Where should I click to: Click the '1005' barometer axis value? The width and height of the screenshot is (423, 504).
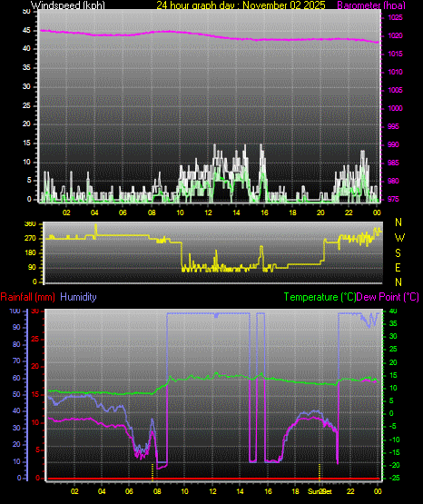(395, 90)
